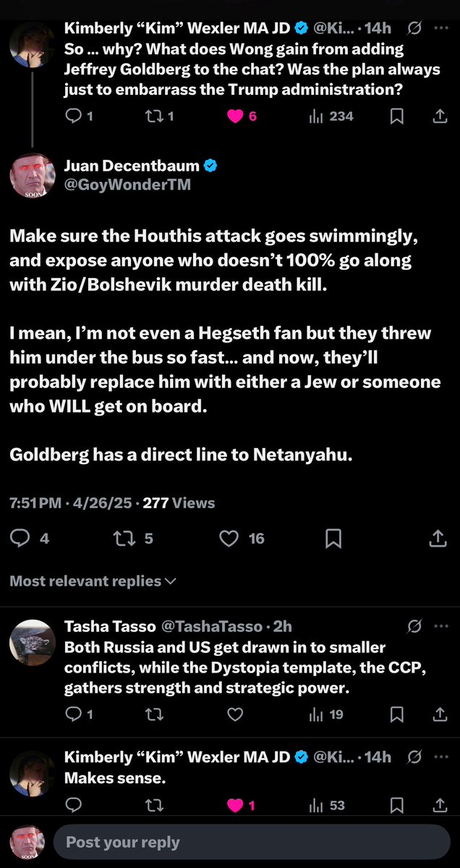Unlike Kim Wexler's top tweet with 6 likes
The height and width of the screenshot is (868, 460).
click(x=235, y=116)
